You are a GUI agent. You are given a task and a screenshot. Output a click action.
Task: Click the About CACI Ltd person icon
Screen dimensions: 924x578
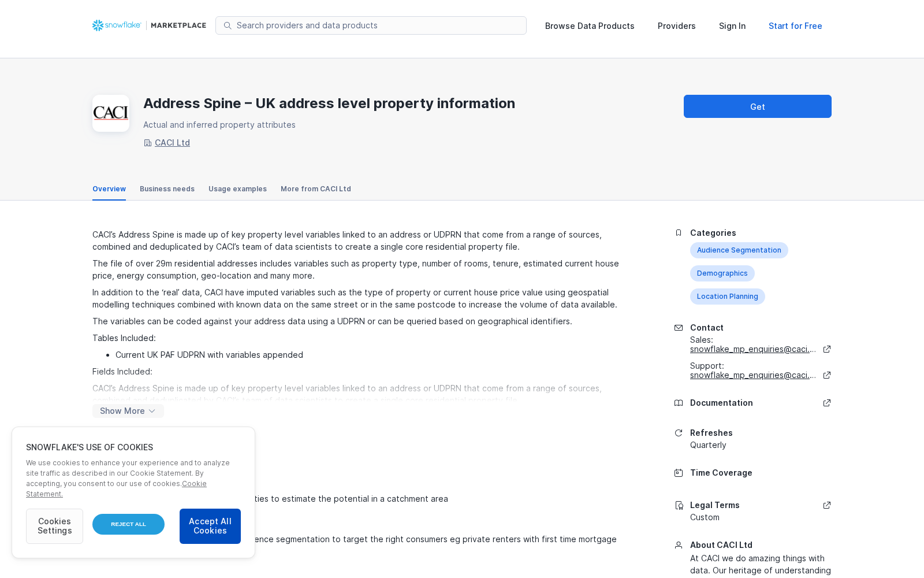pyautogui.click(x=679, y=545)
